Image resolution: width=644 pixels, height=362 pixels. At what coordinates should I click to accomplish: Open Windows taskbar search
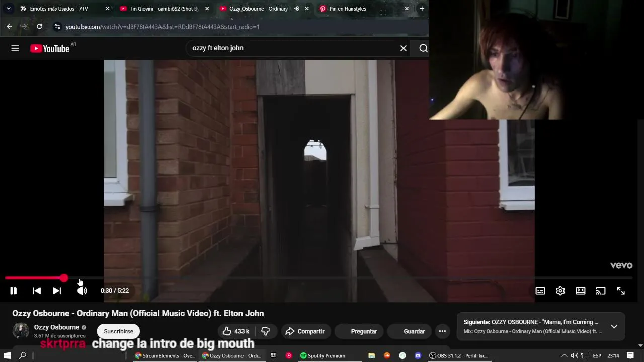coord(23,355)
